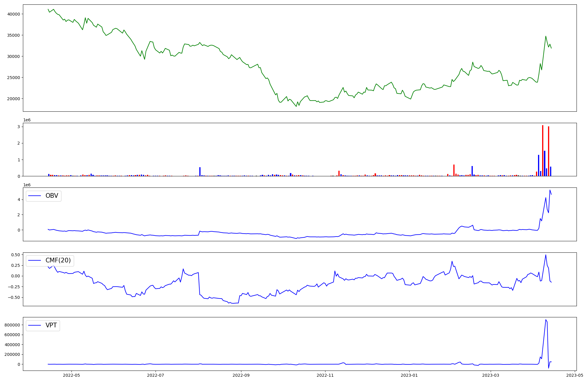Click the 40000 price axis label
Viewport: 588px width, 382px height.
[x=14, y=14]
